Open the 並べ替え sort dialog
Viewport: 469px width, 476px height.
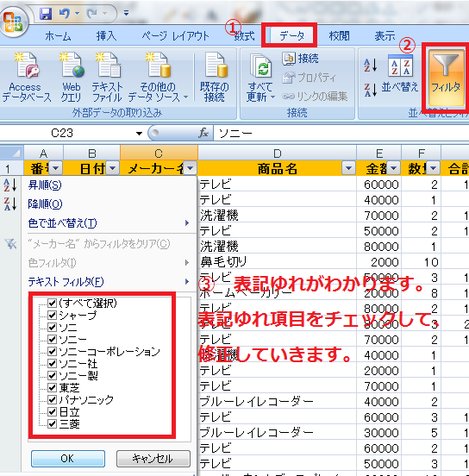click(400, 74)
